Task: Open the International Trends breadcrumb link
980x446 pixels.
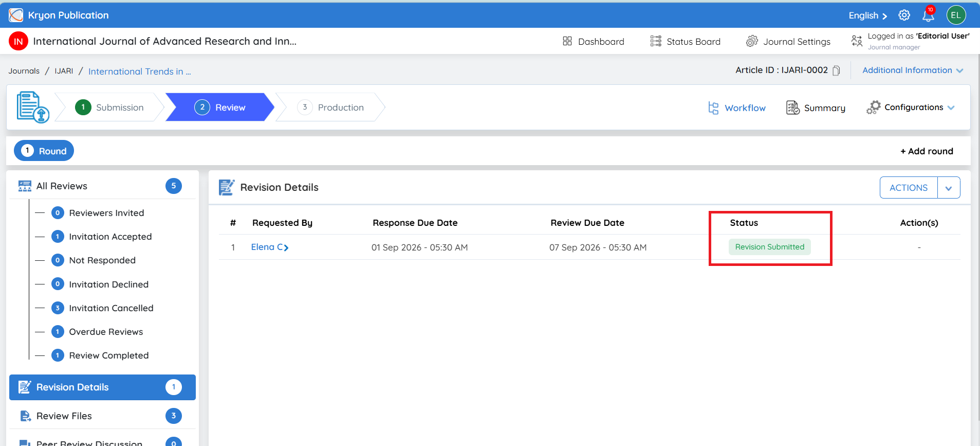Action: [139, 72]
